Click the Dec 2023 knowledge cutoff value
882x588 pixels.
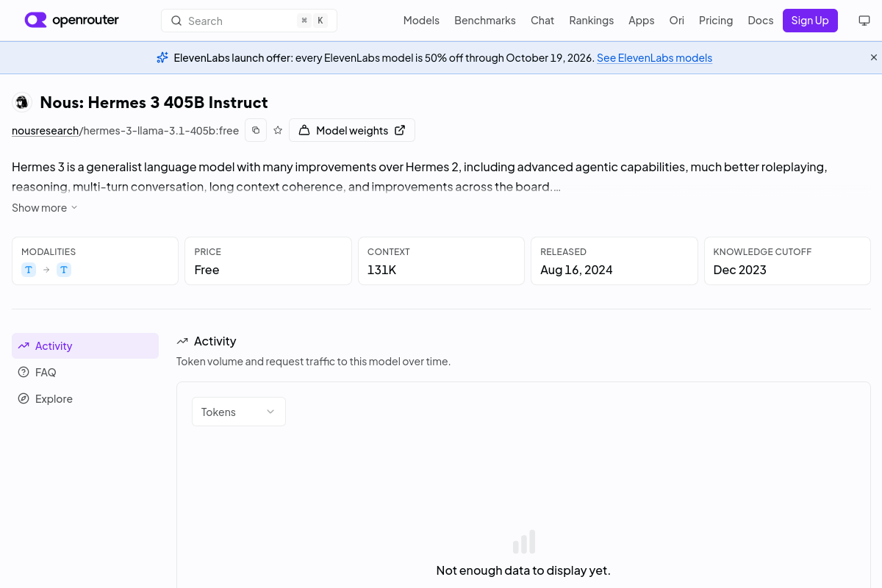tap(740, 270)
